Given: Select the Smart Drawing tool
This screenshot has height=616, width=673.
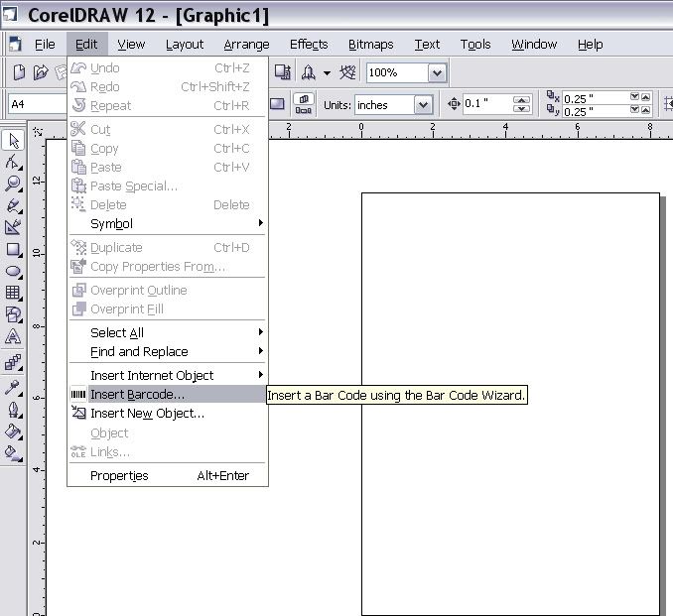Looking at the screenshot, I should pyautogui.click(x=13, y=227).
